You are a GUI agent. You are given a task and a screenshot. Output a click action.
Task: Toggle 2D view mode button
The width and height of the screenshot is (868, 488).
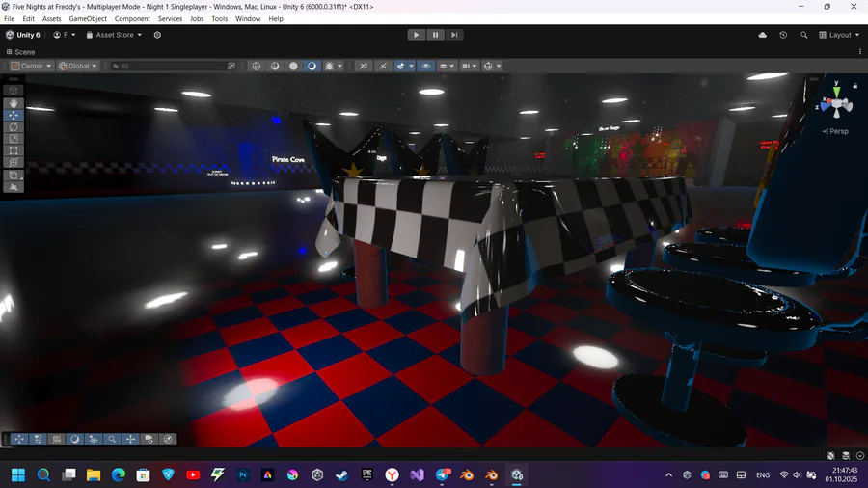coord(364,66)
